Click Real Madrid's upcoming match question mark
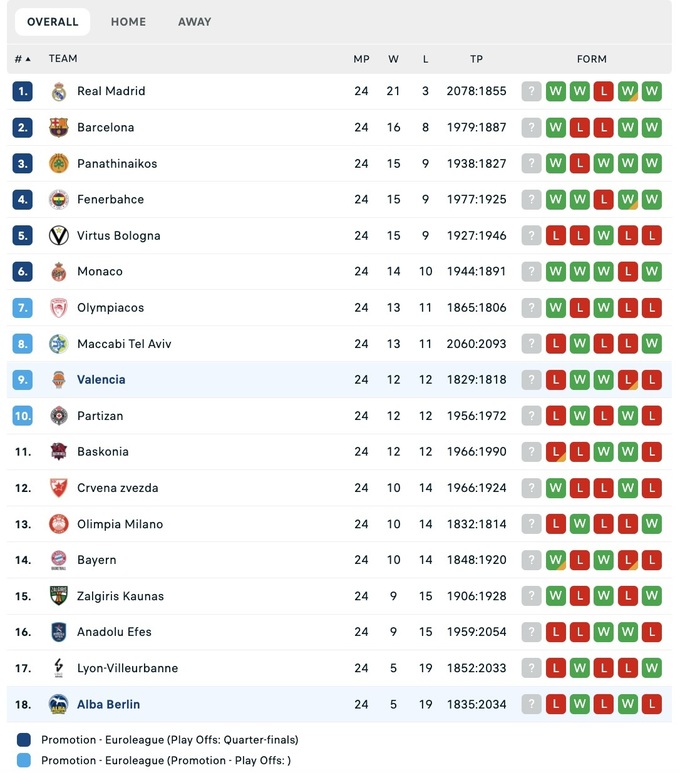 point(531,91)
